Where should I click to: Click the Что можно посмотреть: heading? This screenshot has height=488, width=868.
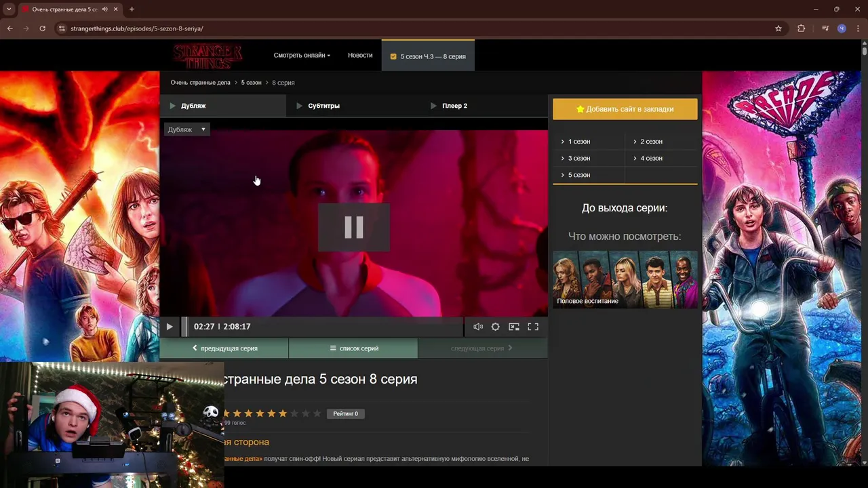click(x=625, y=237)
